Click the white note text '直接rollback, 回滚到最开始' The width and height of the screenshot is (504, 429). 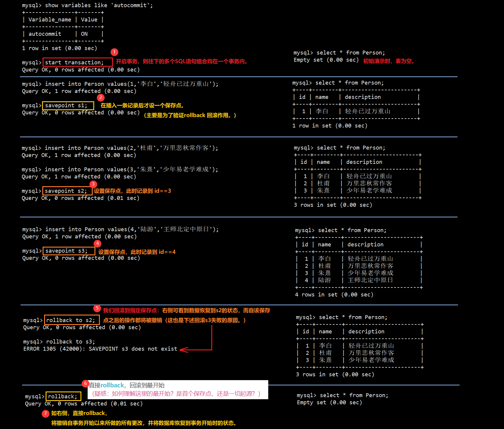[127, 385]
